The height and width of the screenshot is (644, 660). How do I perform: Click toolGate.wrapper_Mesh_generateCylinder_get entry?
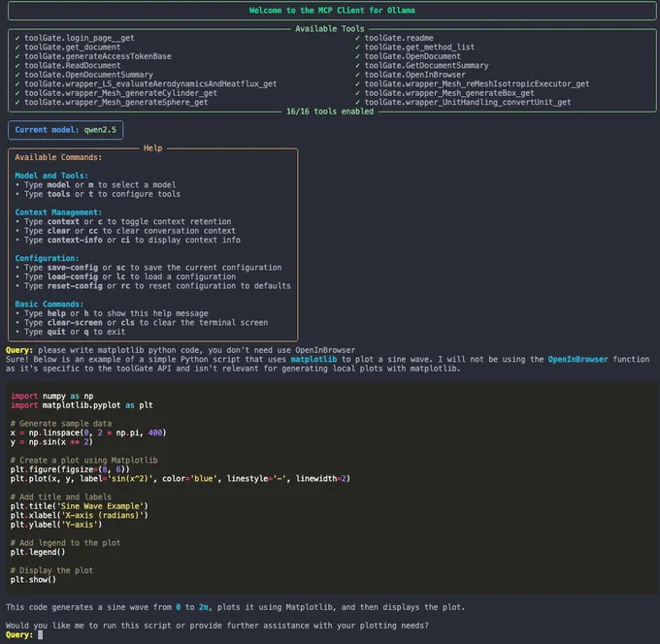click(120, 93)
